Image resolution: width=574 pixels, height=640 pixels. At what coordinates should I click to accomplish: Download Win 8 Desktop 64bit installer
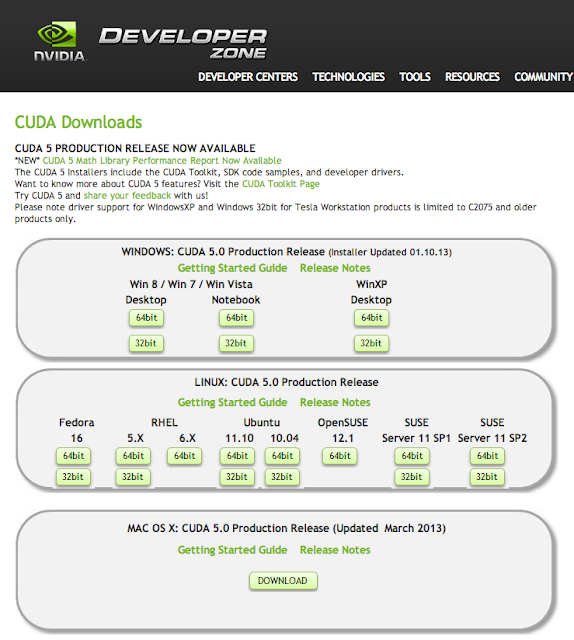click(147, 318)
